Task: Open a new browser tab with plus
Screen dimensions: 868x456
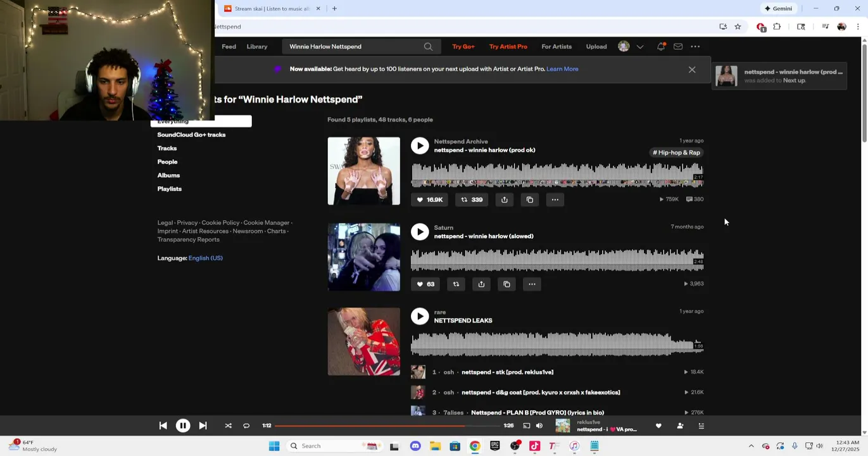Action: tap(334, 8)
